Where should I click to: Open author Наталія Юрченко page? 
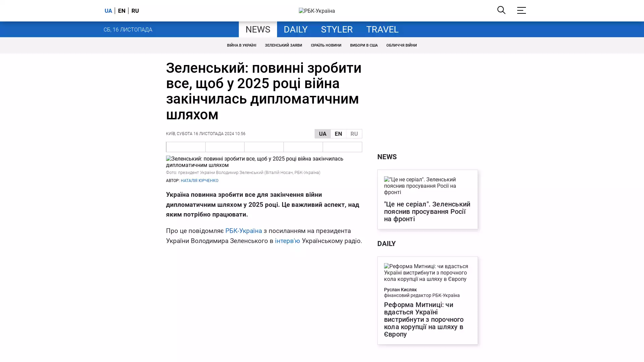(x=199, y=181)
